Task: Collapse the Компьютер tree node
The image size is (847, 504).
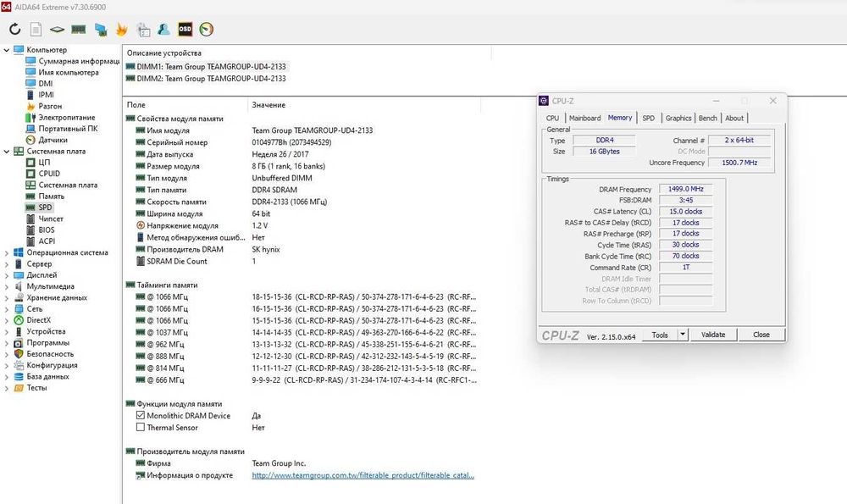Action: click(x=7, y=50)
